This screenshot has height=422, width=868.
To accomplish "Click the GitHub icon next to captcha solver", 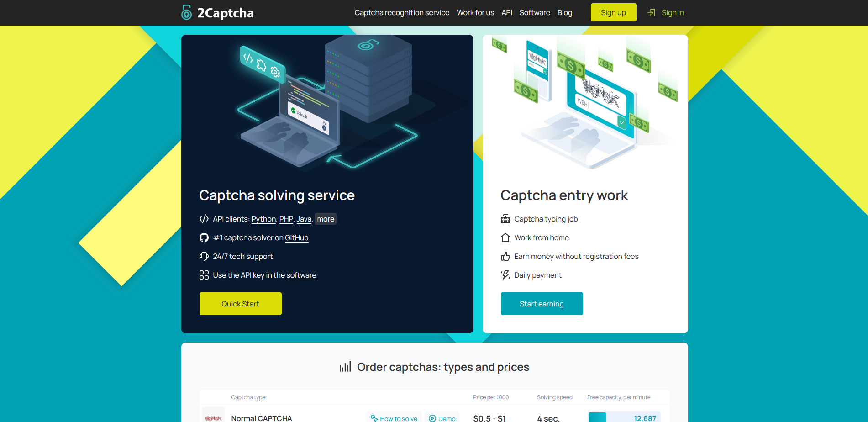I will (204, 237).
